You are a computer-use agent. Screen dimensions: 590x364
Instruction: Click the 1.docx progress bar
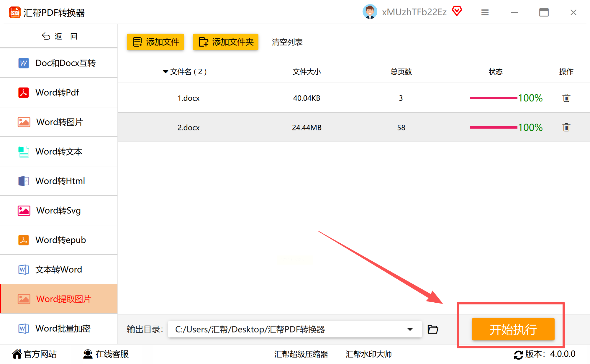point(493,98)
